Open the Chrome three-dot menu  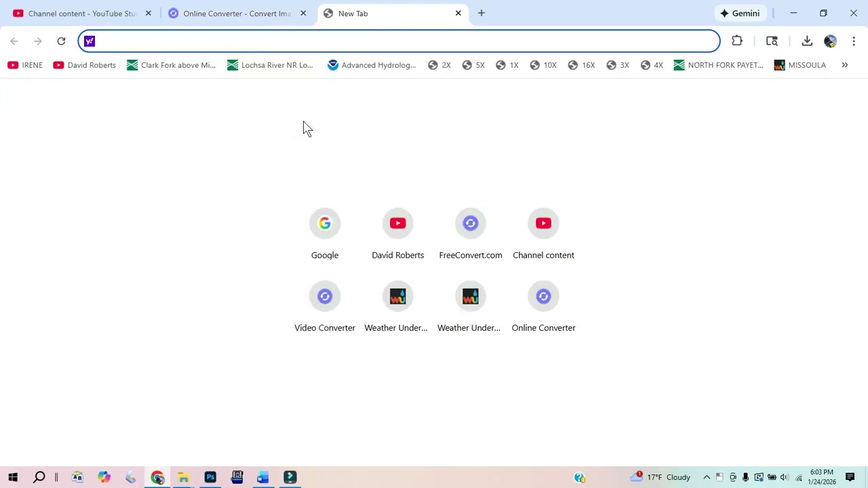tap(854, 41)
